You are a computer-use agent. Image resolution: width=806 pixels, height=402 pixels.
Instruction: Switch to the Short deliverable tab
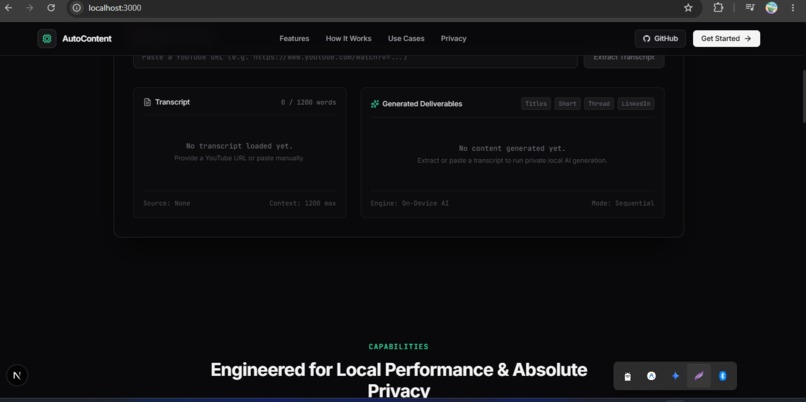coord(567,104)
